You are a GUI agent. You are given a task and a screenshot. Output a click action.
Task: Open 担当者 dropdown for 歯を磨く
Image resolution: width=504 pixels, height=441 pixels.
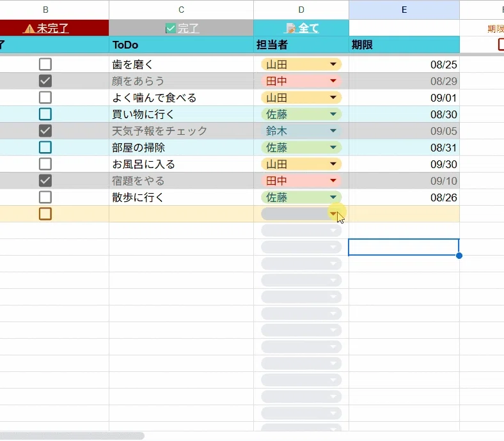(333, 65)
